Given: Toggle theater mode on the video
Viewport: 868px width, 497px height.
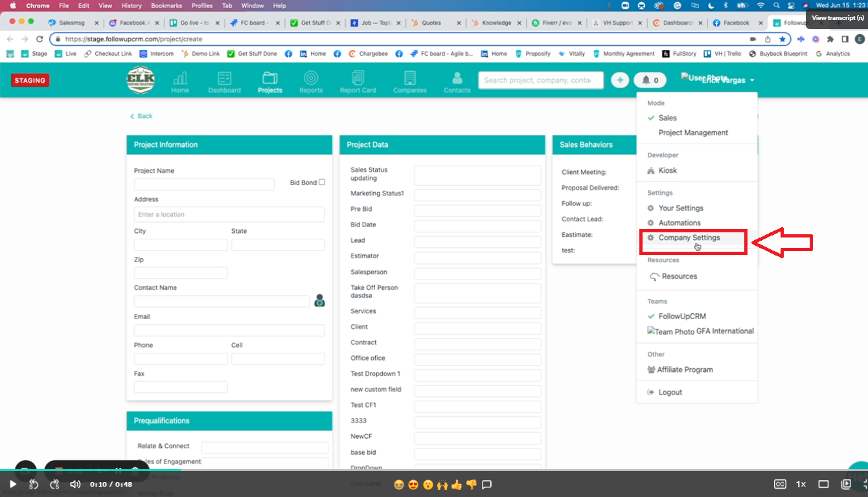Looking at the screenshot, I should point(823,484).
